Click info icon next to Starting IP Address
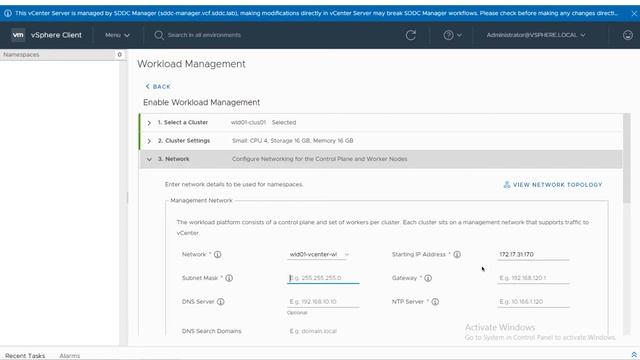Viewport: 640px width, 360px height. (457, 254)
